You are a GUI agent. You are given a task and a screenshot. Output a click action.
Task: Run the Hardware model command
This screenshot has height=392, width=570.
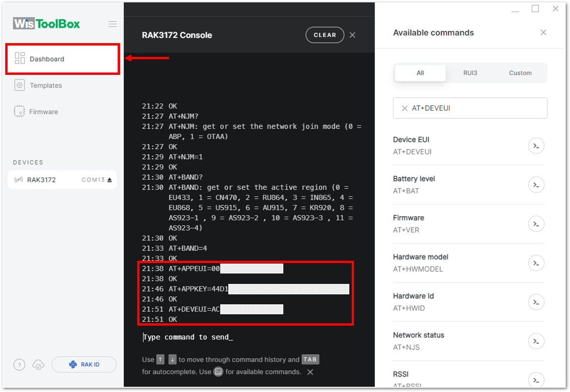coord(536,263)
